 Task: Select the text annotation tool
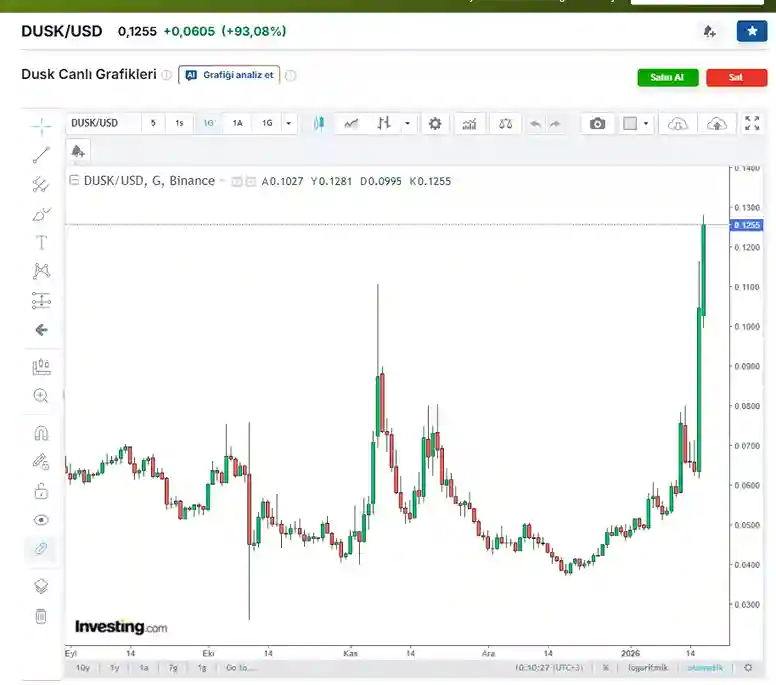(41, 242)
